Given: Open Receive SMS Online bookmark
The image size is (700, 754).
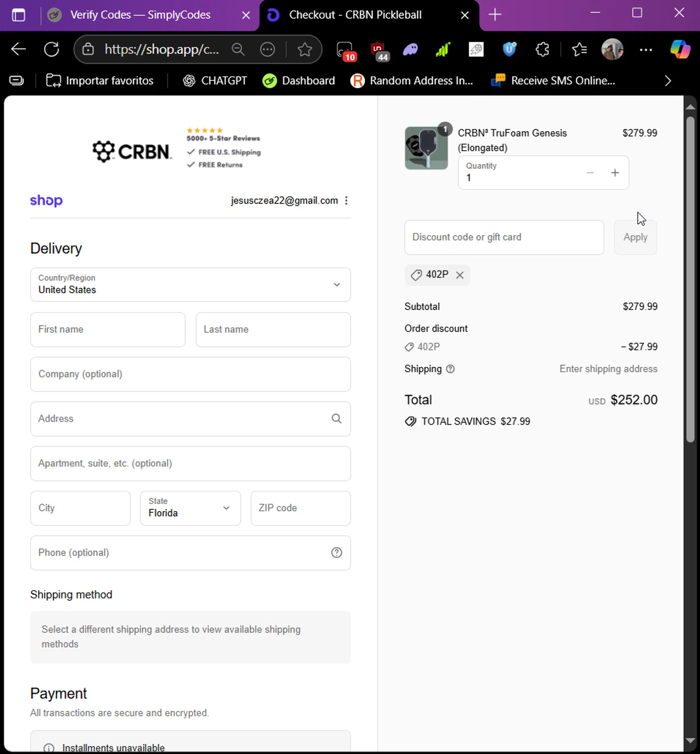Looking at the screenshot, I should tap(553, 80).
